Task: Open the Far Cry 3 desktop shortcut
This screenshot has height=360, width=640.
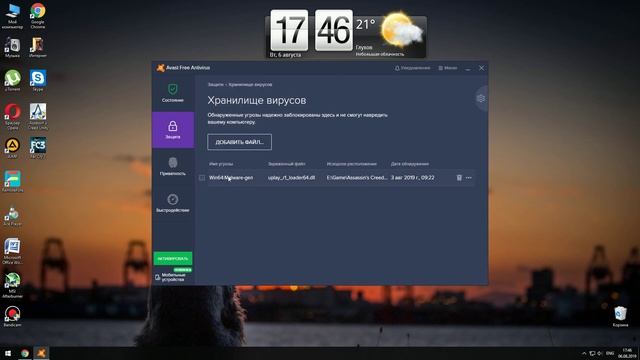Action: 38,148
